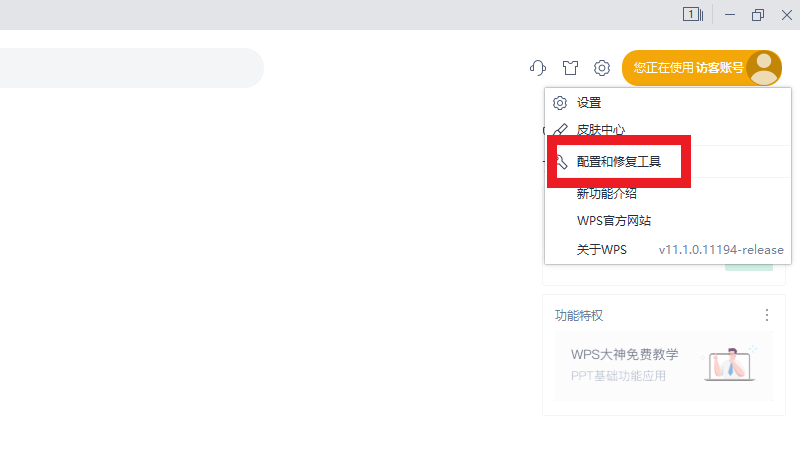
Task: Click the headset customer service icon
Action: tap(538, 68)
